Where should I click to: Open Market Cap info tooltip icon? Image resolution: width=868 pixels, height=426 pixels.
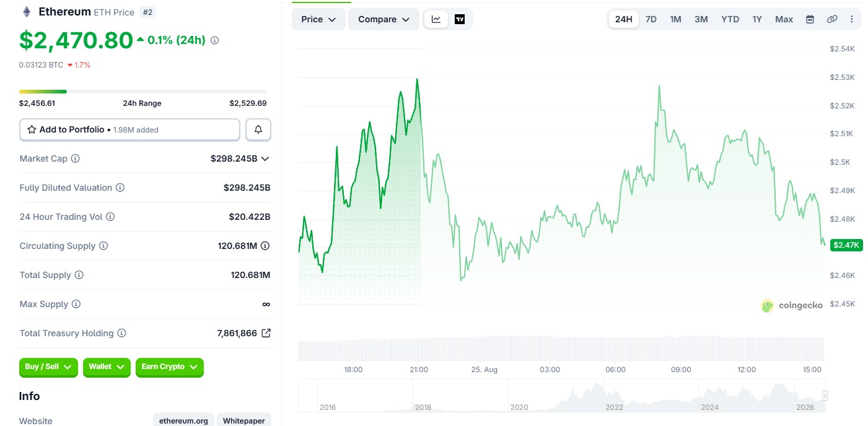click(75, 159)
